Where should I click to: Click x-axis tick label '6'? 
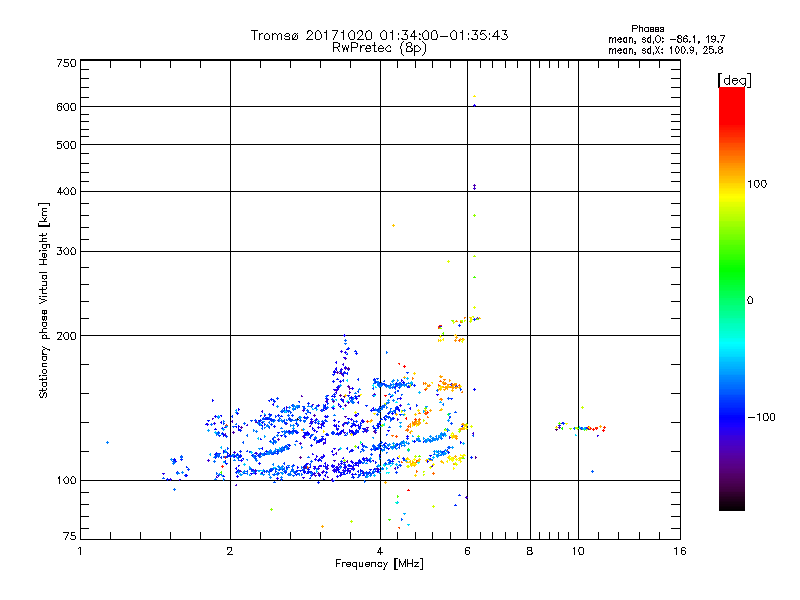467,551
